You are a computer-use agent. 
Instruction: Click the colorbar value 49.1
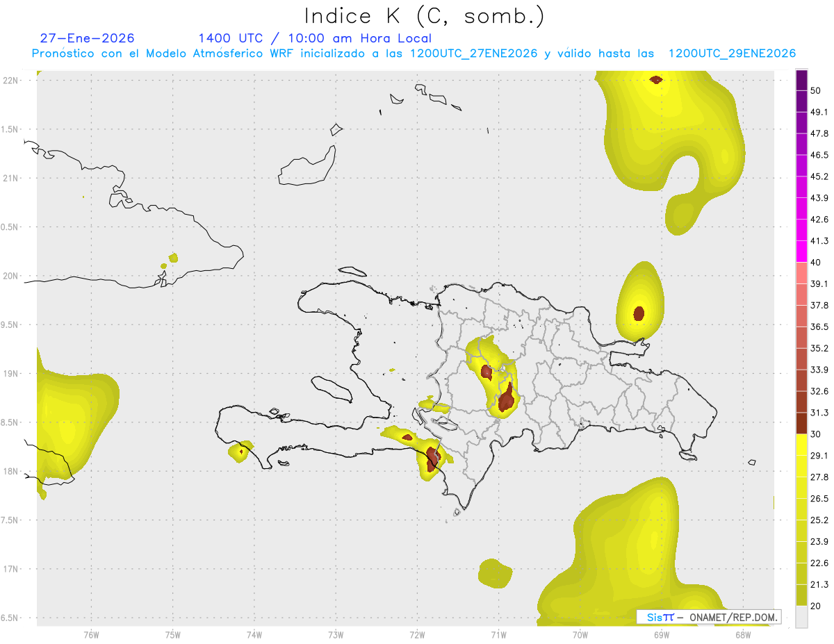tap(819, 112)
